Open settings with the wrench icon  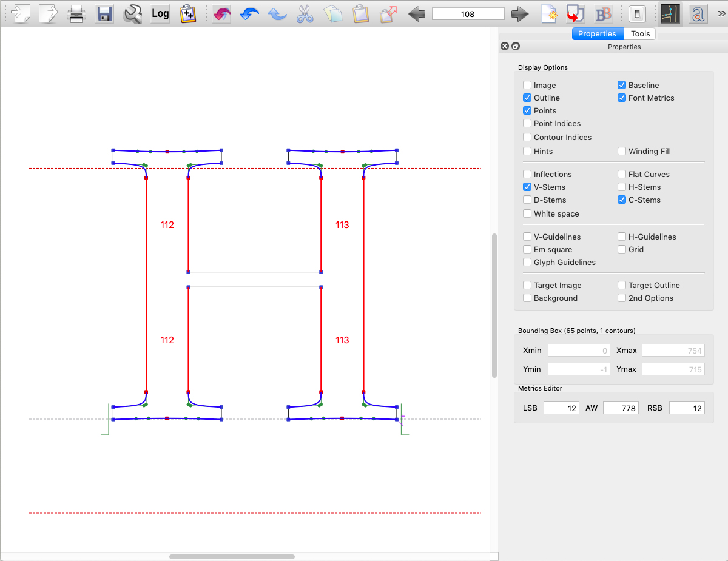[x=132, y=13]
